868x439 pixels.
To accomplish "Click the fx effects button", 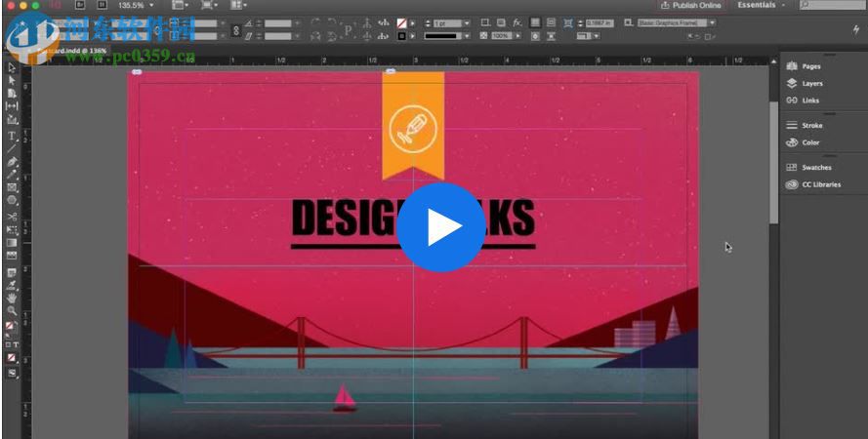I will pos(517,22).
